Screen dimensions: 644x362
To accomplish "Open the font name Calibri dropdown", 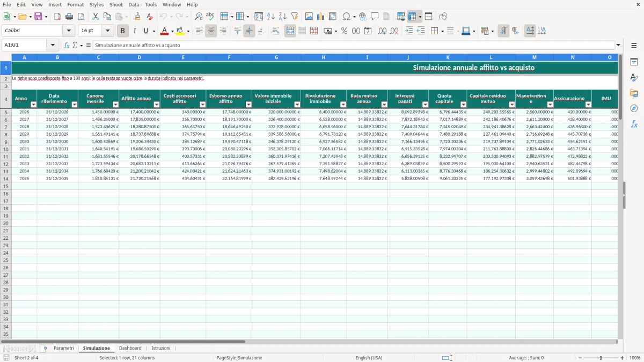I will (70, 31).
